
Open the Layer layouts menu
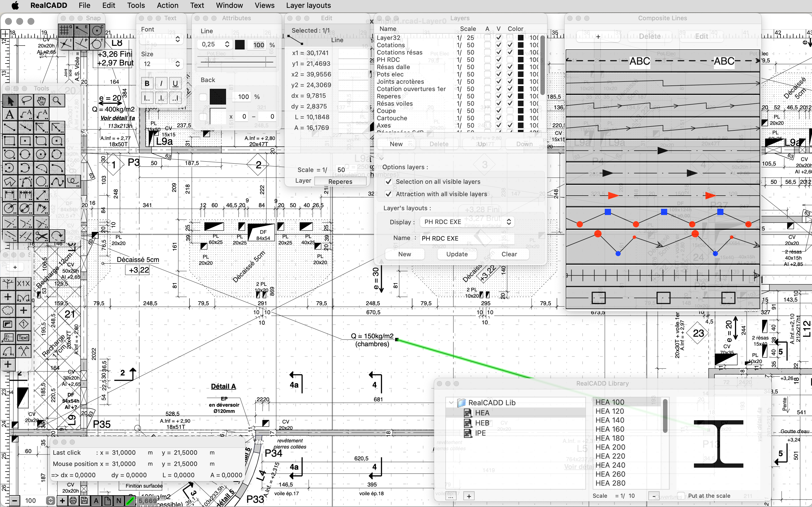tap(308, 5)
